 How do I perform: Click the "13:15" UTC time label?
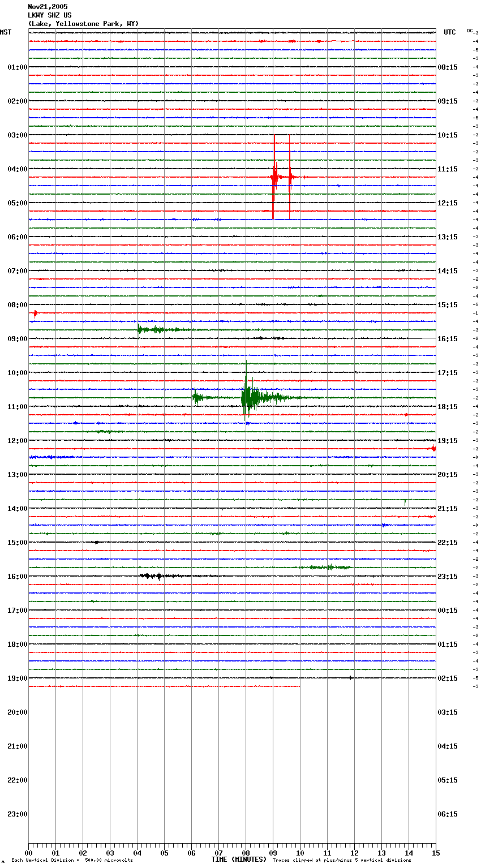[448, 237]
